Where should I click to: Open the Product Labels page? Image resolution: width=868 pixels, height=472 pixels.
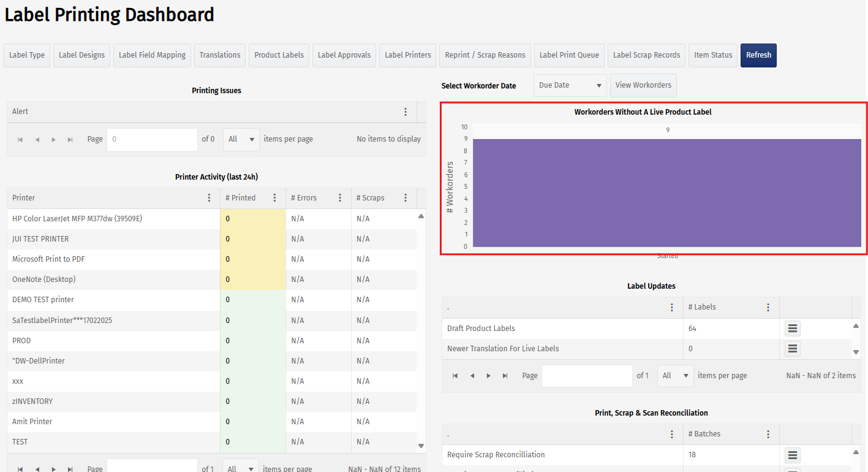point(279,55)
